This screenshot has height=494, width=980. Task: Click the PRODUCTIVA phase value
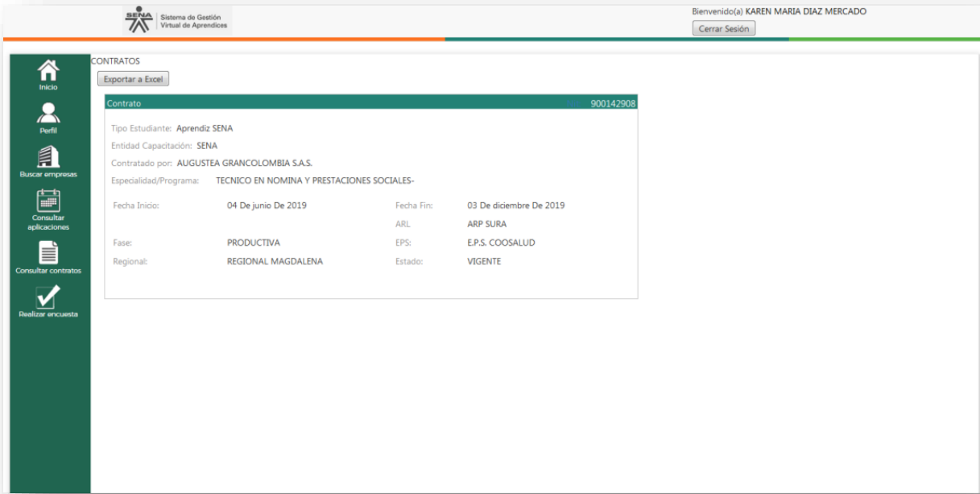(254, 243)
